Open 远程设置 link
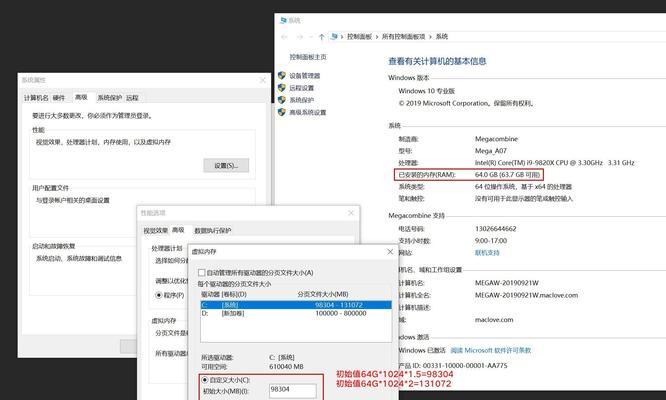 pos(302,88)
